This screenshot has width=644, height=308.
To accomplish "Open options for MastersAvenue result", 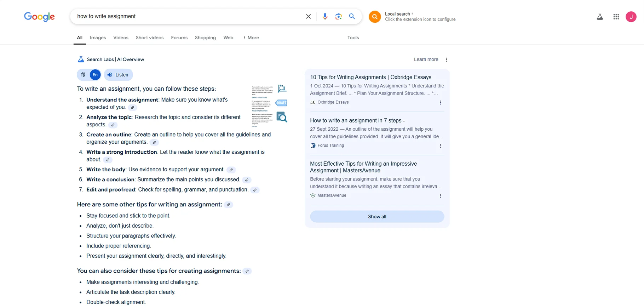I will coord(441,196).
